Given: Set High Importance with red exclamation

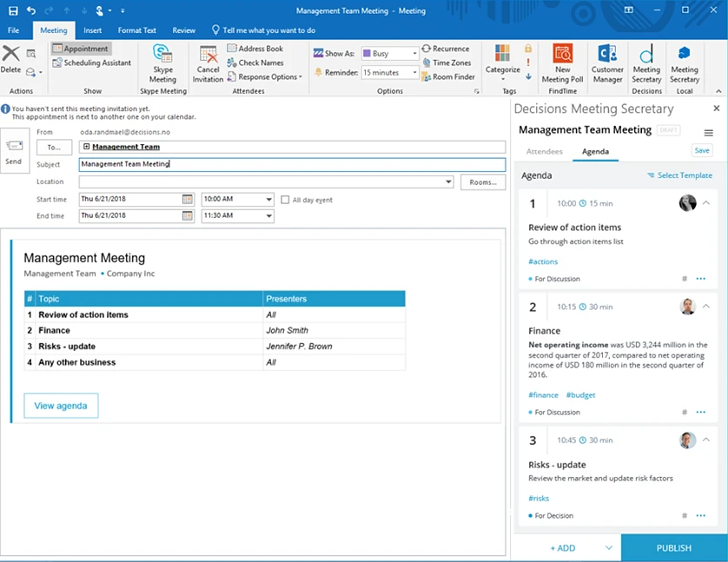Looking at the screenshot, I should click(528, 63).
